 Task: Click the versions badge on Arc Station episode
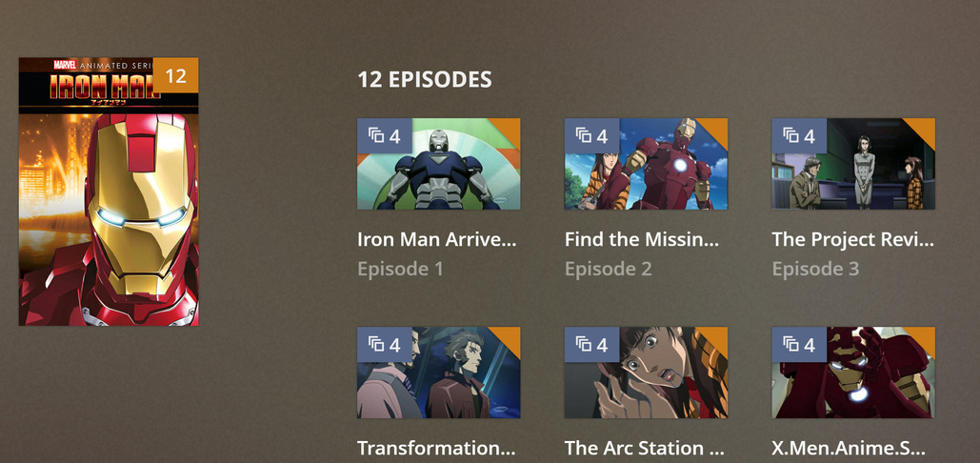click(591, 344)
